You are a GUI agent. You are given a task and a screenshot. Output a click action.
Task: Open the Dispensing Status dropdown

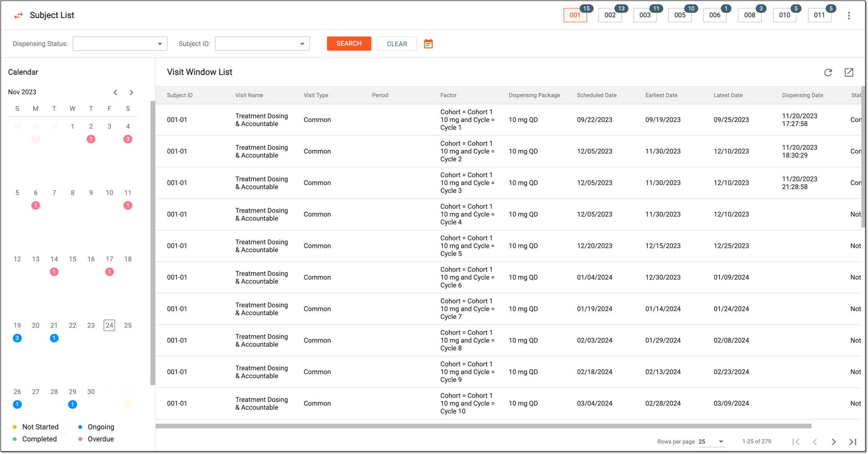click(x=120, y=44)
